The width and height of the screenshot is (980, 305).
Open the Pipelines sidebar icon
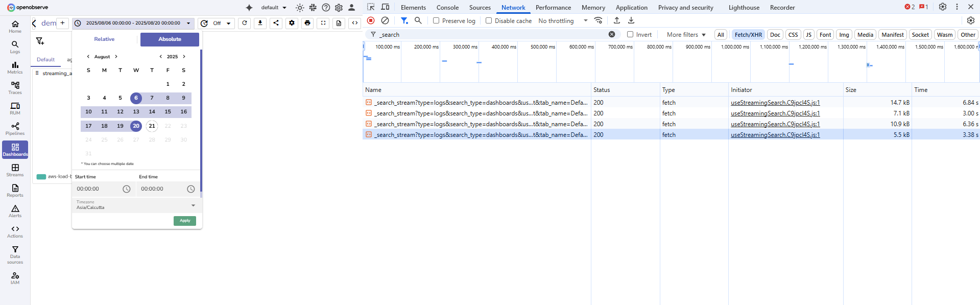(x=15, y=128)
